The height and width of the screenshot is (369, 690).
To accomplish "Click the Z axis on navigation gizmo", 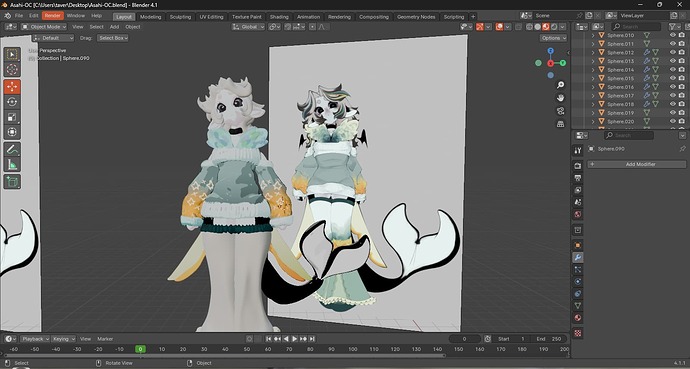I will [551, 51].
